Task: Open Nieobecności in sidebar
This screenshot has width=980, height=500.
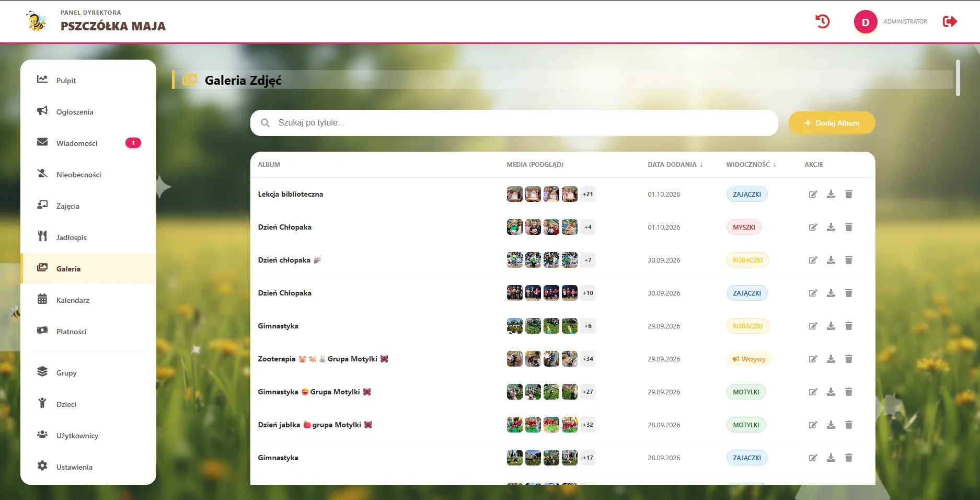Action: [x=88, y=175]
